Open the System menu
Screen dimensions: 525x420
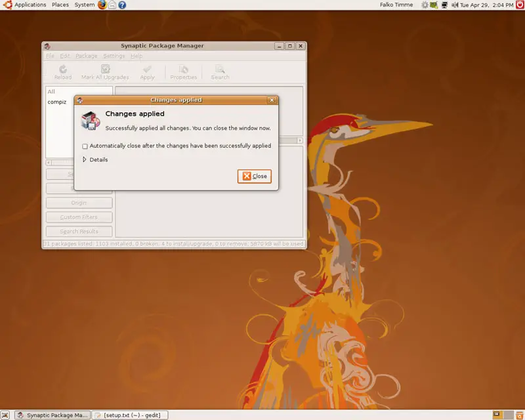point(84,5)
